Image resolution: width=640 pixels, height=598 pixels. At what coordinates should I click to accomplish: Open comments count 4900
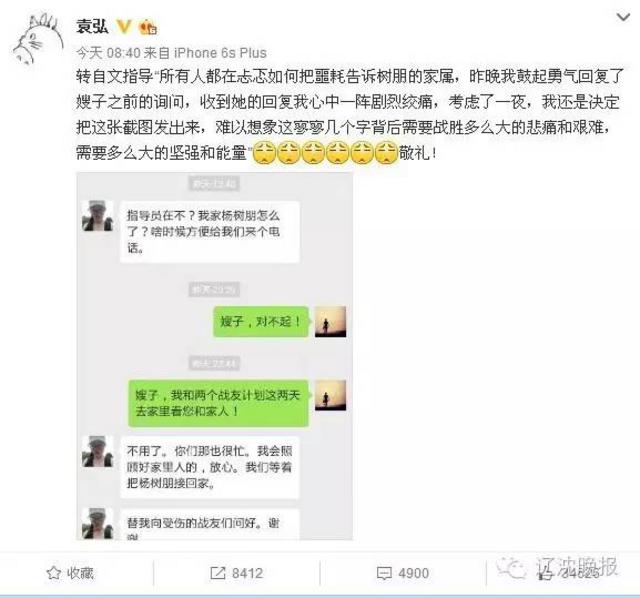click(x=413, y=573)
